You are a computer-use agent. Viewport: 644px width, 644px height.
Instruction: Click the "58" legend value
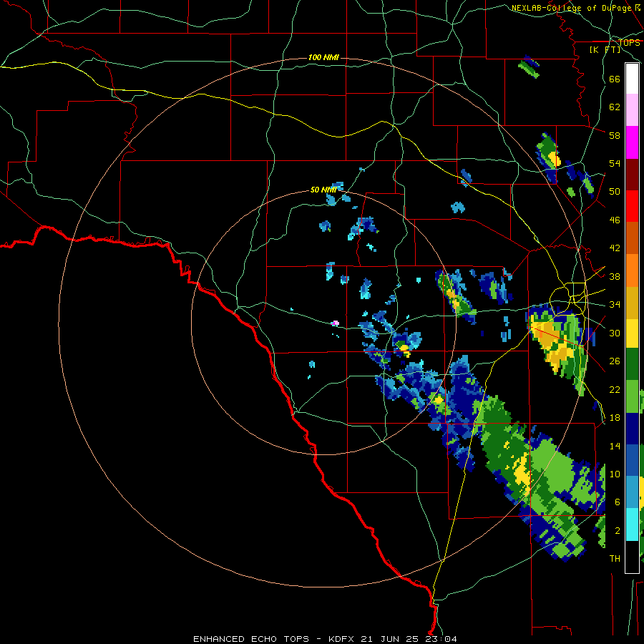(615, 135)
